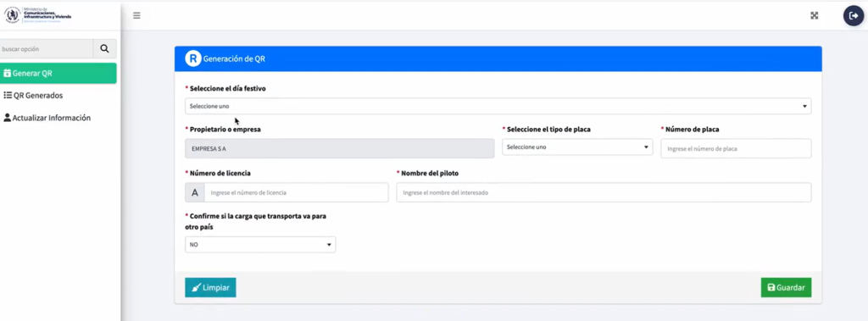This screenshot has width=868, height=321.
Task: Click the round R icon in header
Action: pyautogui.click(x=192, y=58)
